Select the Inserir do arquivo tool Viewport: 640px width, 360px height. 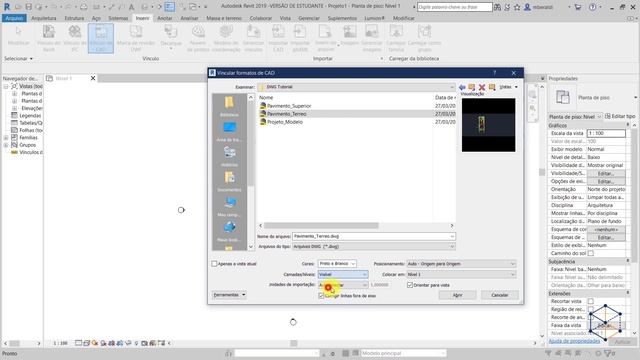coord(325,38)
